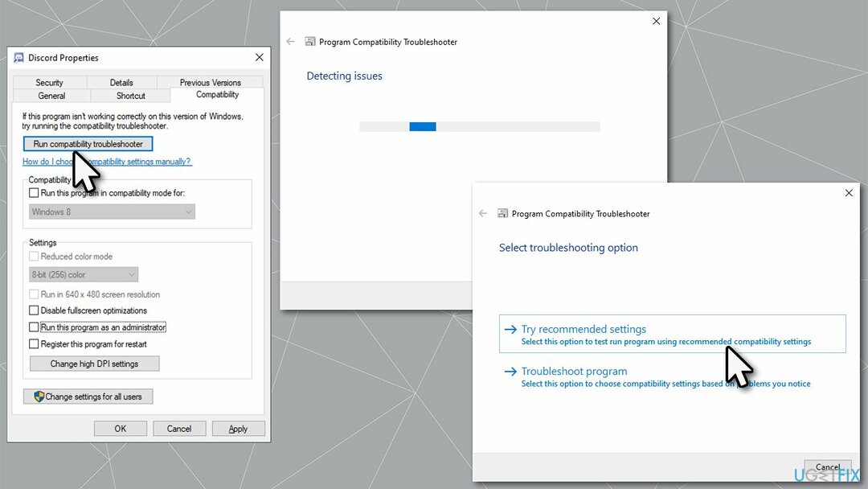Close the Discord Properties dialog

(259, 58)
